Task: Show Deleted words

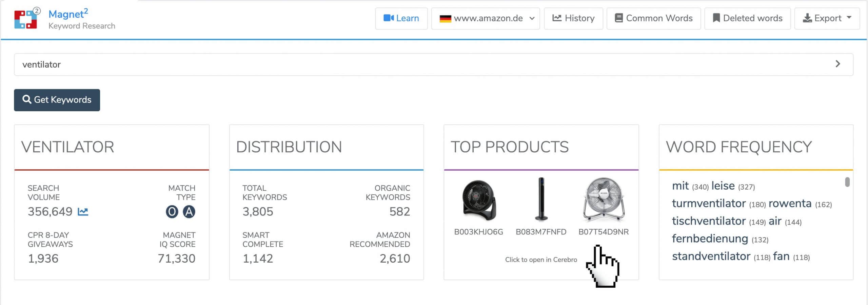Action: coord(747,18)
